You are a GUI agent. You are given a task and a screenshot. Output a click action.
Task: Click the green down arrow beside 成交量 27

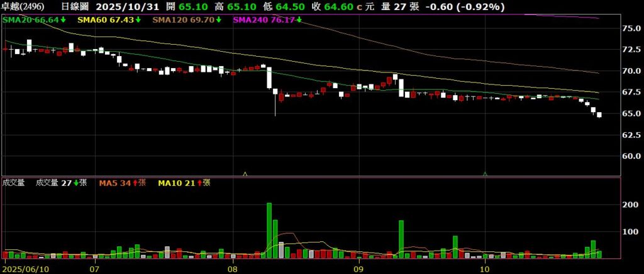click(76, 183)
